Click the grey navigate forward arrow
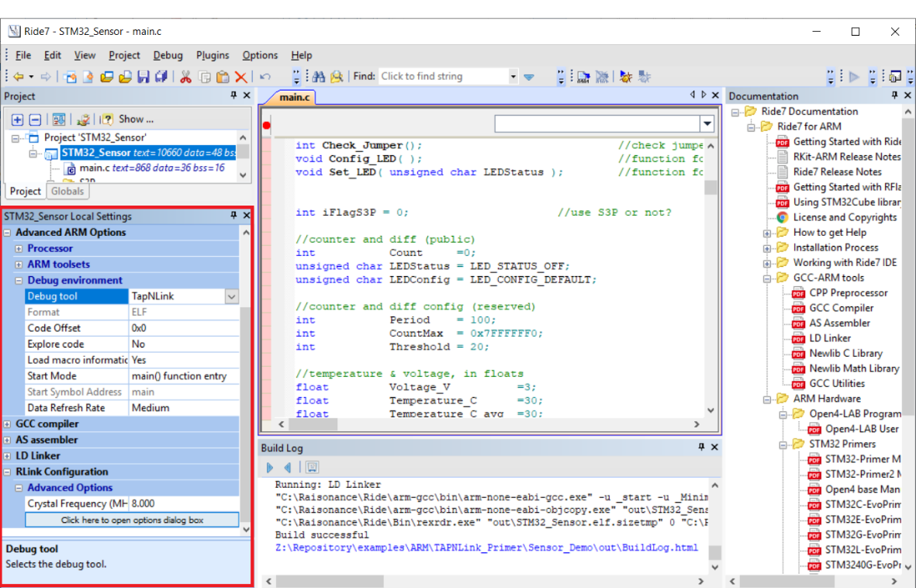916x588 pixels. coord(45,77)
